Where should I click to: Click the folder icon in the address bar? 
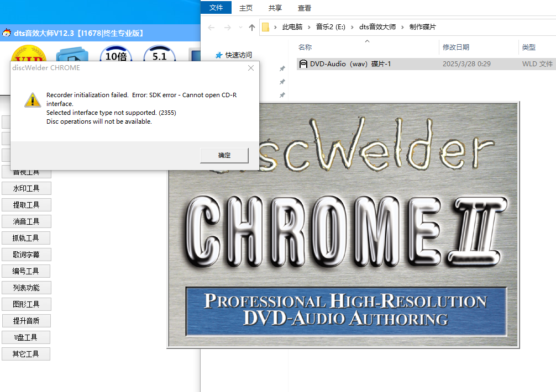point(266,27)
